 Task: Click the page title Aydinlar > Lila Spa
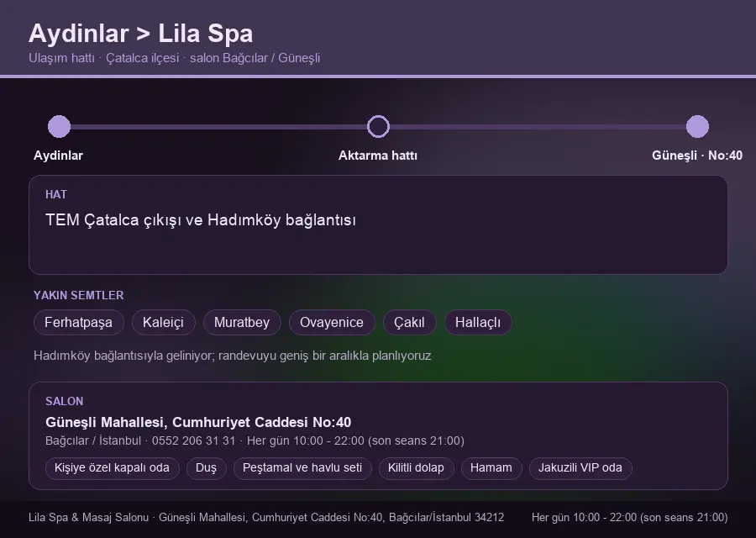pos(141,34)
